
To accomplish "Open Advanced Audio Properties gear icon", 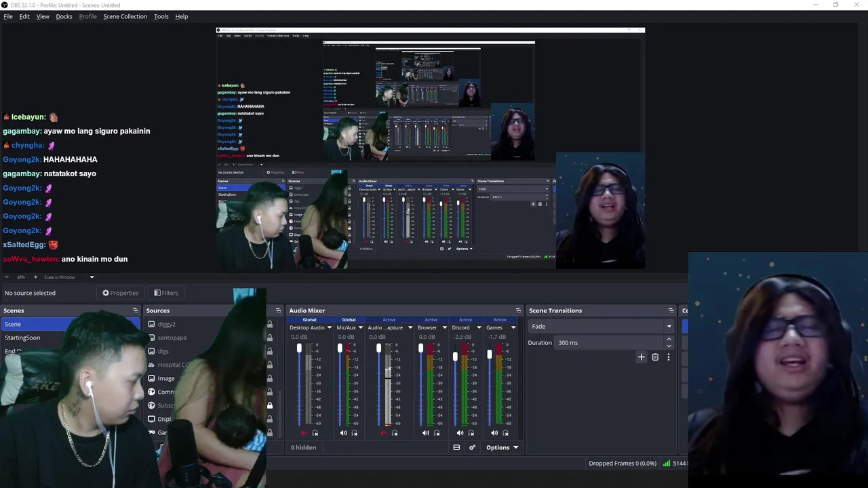I will click(x=473, y=447).
